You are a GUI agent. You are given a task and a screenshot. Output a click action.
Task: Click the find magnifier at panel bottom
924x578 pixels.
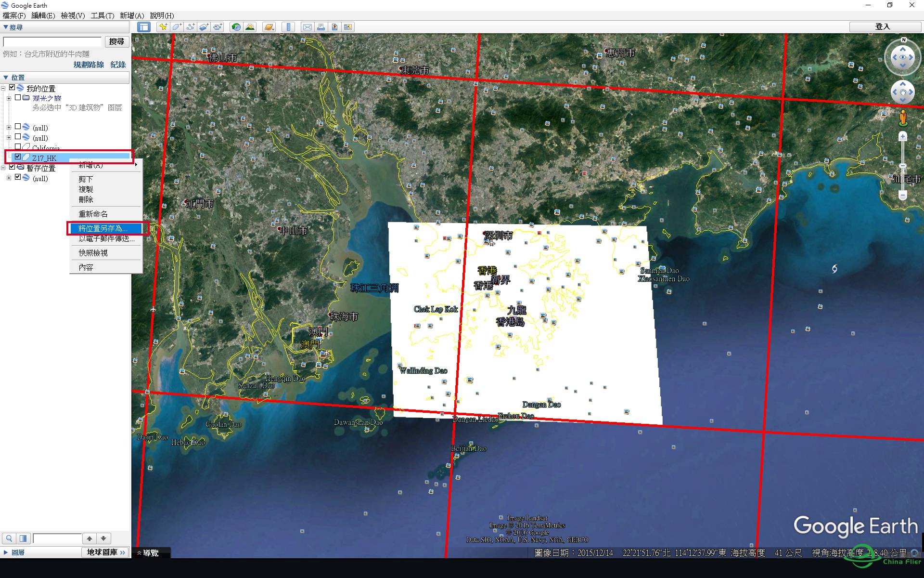tap(9, 538)
